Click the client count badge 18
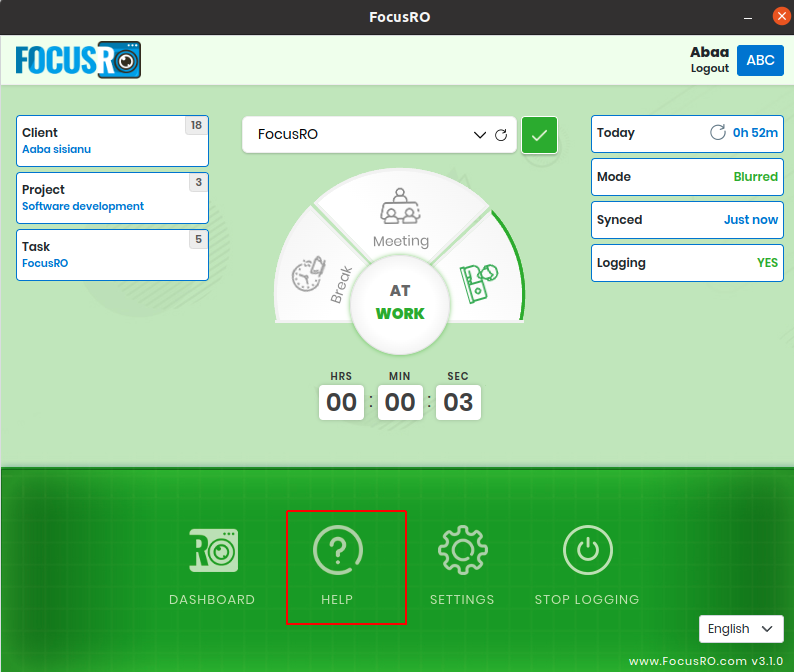The image size is (794, 672). [x=196, y=125]
